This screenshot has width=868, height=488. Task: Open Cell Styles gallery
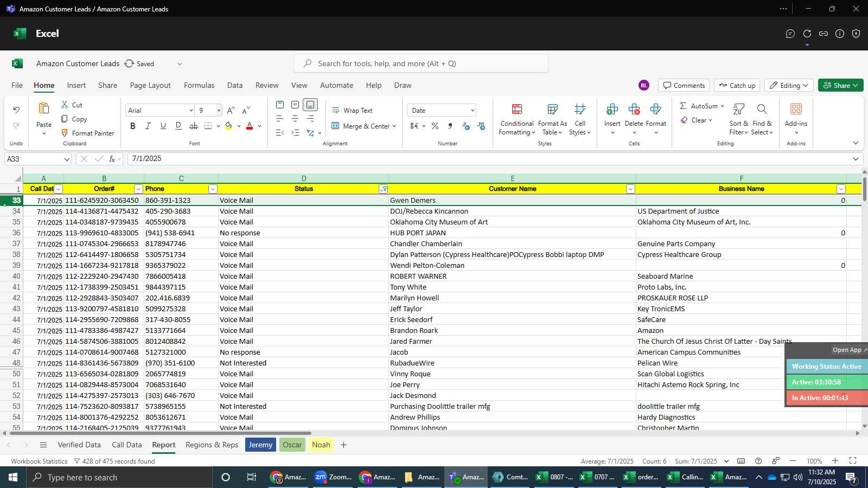(580, 119)
